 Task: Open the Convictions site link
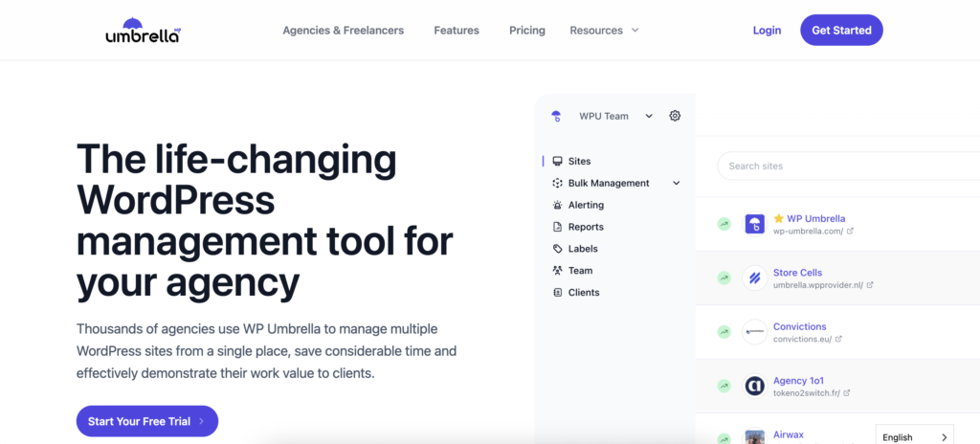click(x=799, y=326)
